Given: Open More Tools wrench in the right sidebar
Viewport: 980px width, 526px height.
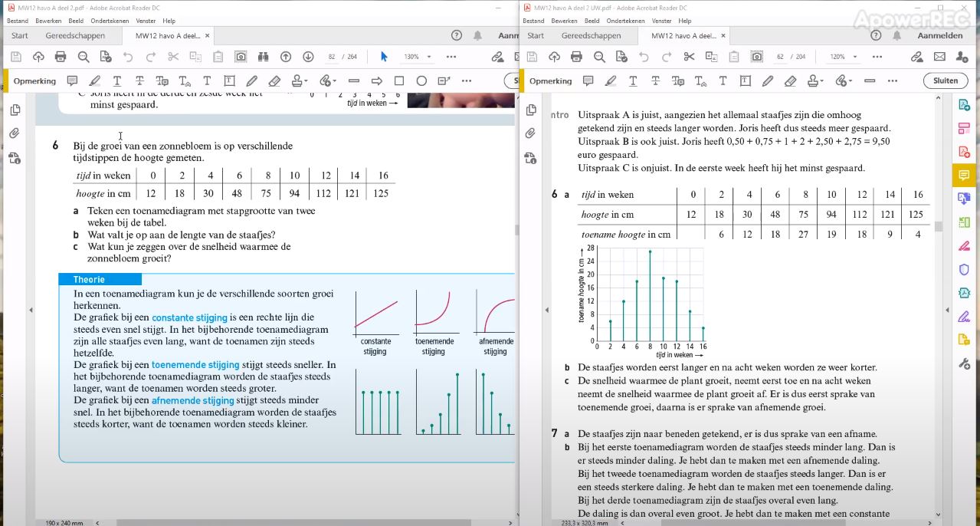Looking at the screenshot, I should point(964,363).
